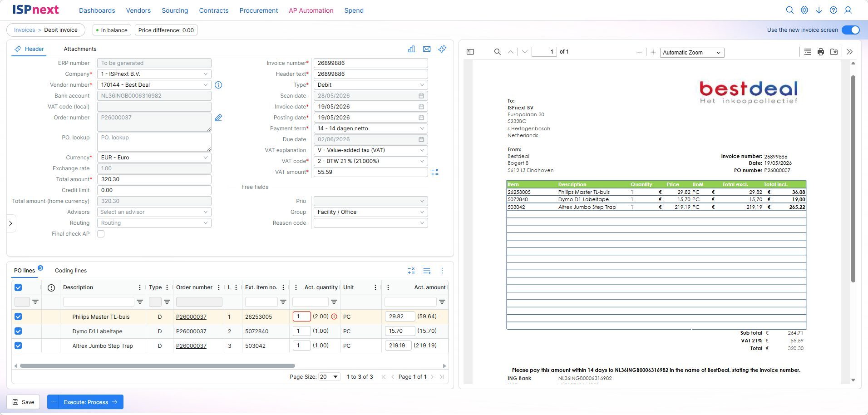Open the Page Size dropdown
This screenshot has height=415, width=868.
[x=330, y=377]
